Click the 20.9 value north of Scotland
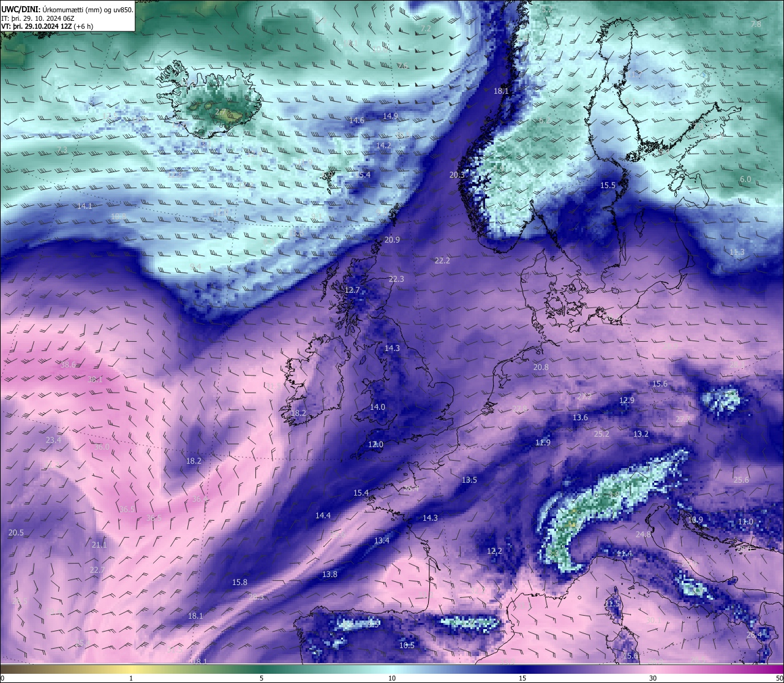 pos(392,240)
